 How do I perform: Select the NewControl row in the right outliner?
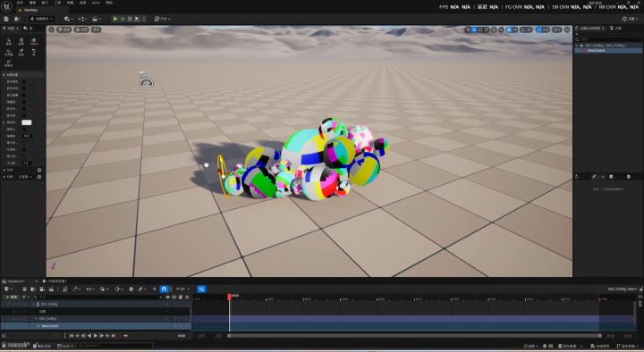(x=609, y=50)
